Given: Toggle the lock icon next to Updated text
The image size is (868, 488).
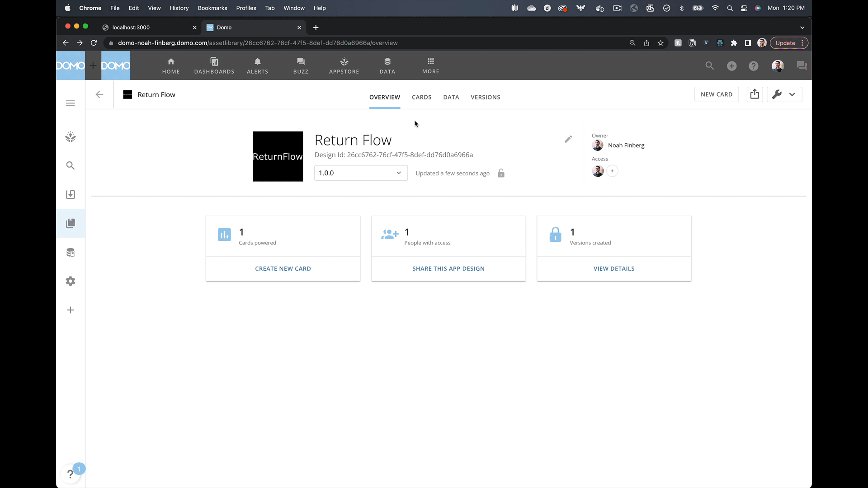Looking at the screenshot, I should click(501, 173).
